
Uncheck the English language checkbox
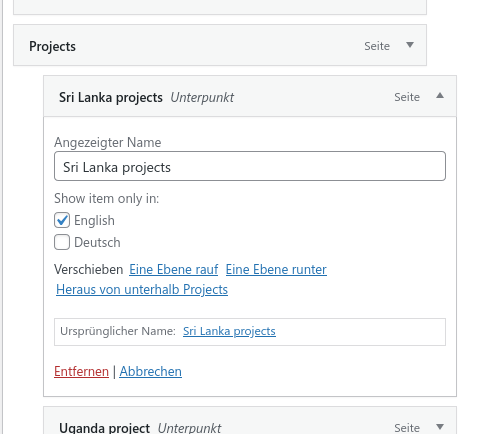[62, 220]
